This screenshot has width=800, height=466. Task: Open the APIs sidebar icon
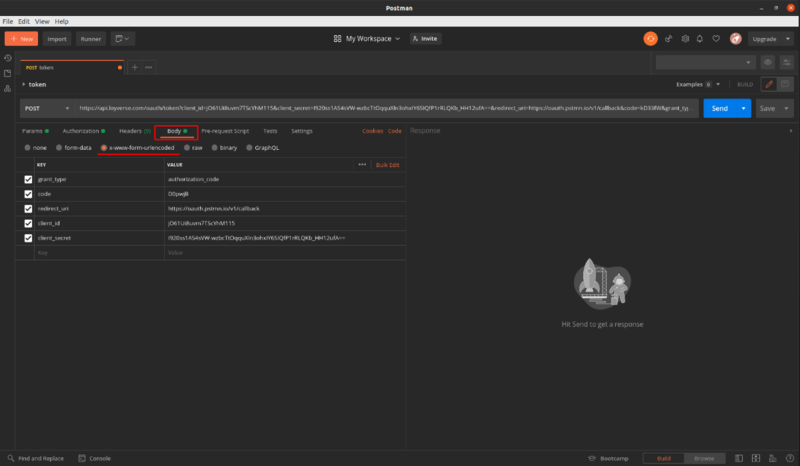(8, 89)
